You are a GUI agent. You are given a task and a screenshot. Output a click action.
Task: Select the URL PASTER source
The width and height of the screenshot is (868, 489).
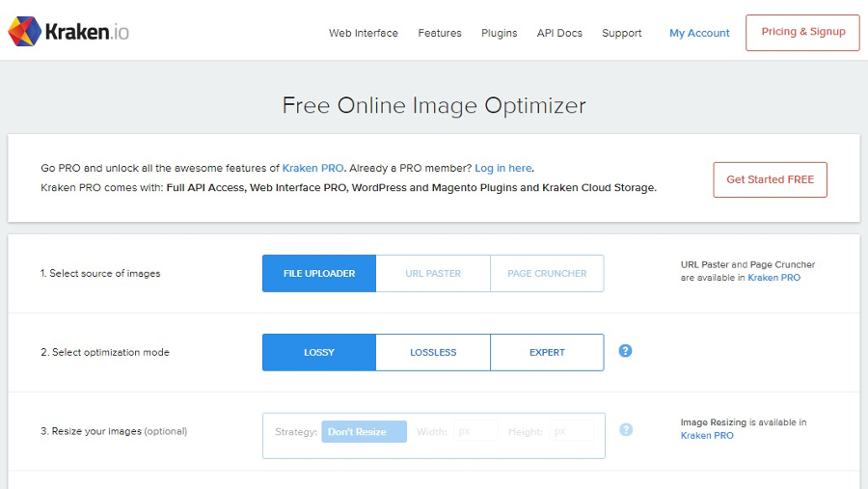pos(433,274)
